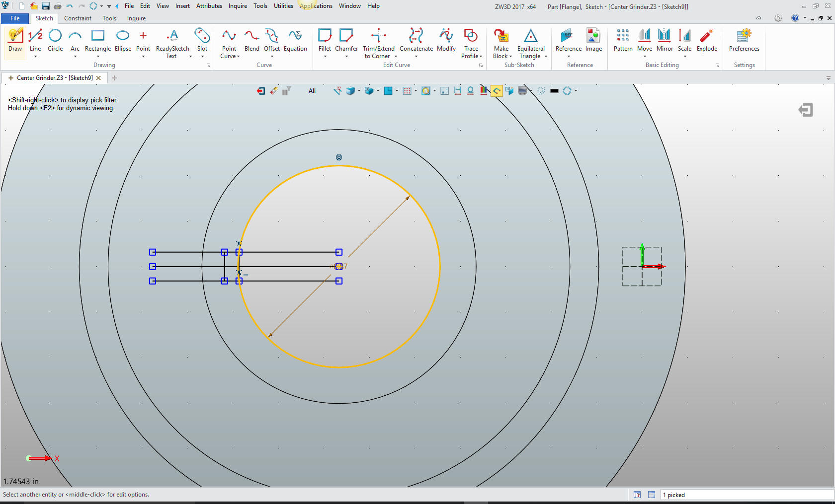Click the black line color swatch
Image resolution: width=835 pixels, height=504 pixels.
(x=554, y=91)
